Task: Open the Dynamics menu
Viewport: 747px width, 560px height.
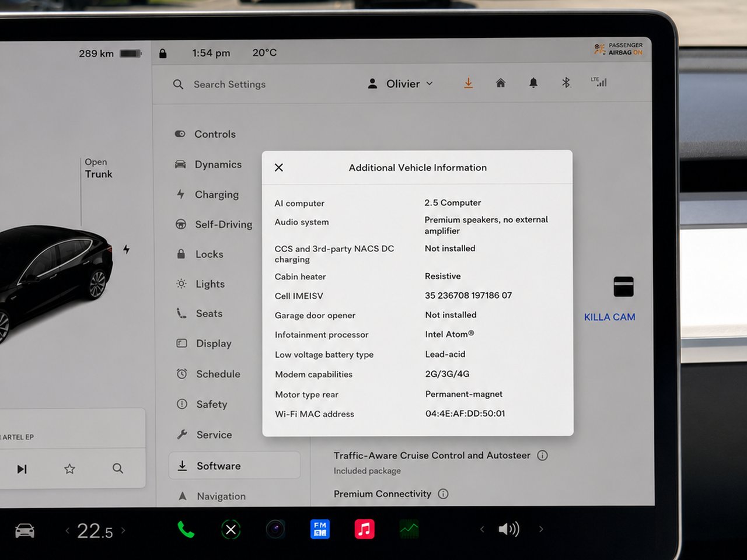Action: [x=208, y=164]
